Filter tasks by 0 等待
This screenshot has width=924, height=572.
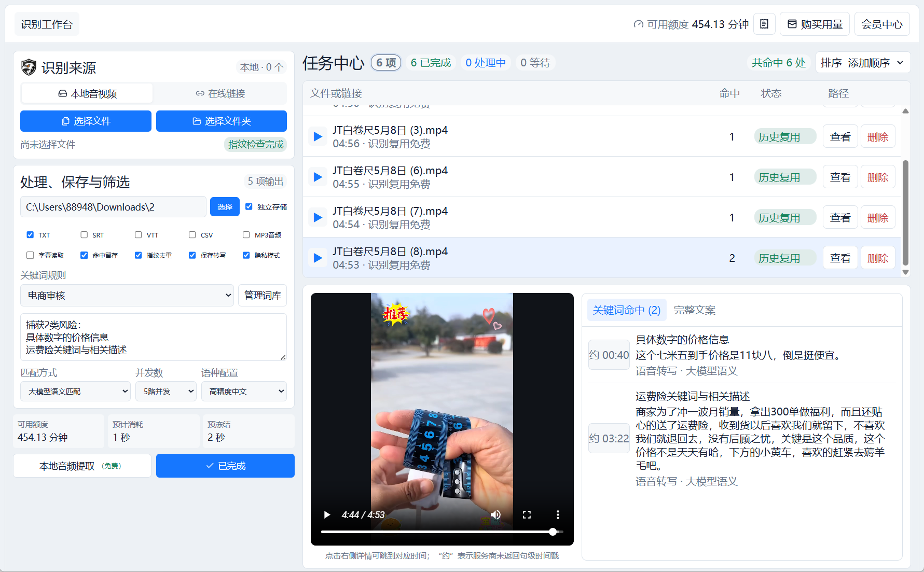(x=535, y=63)
